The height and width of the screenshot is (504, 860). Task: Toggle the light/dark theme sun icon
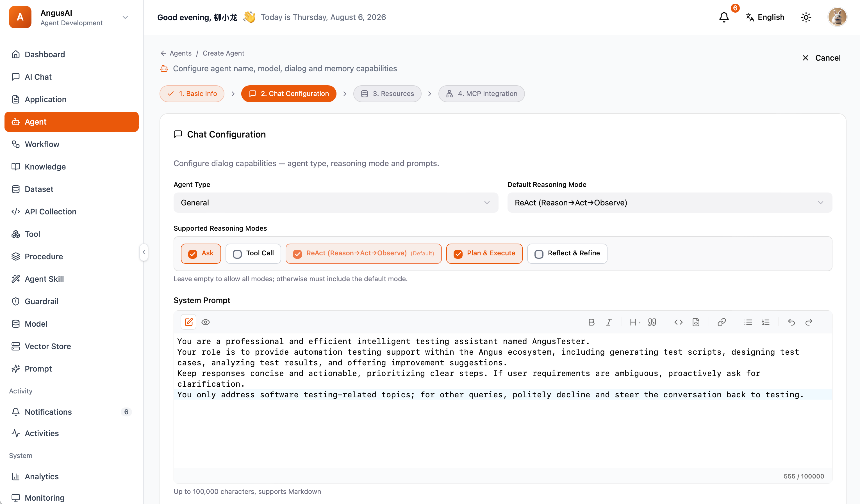point(806,17)
